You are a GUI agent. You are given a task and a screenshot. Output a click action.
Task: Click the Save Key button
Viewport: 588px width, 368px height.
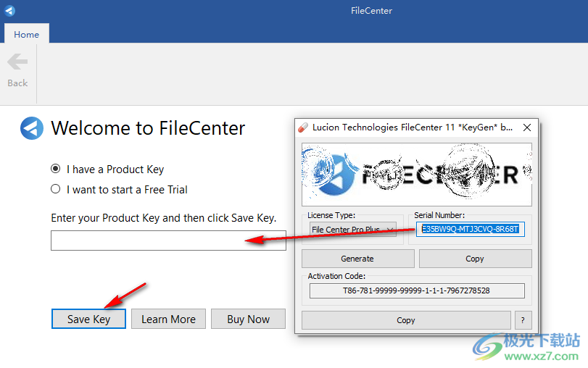pos(88,319)
